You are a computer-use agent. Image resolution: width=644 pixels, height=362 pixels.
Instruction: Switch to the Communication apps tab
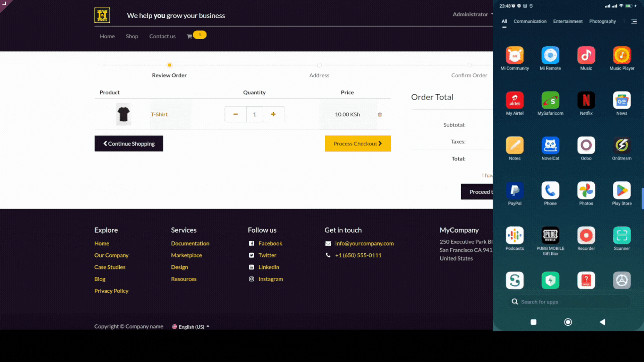[x=530, y=21]
